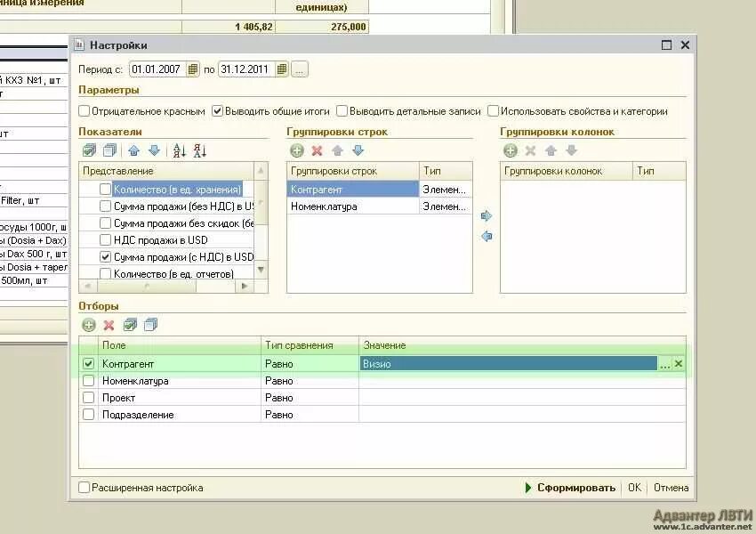
Task: Edit period start date field 01.01.2007
Action: tap(157, 69)
